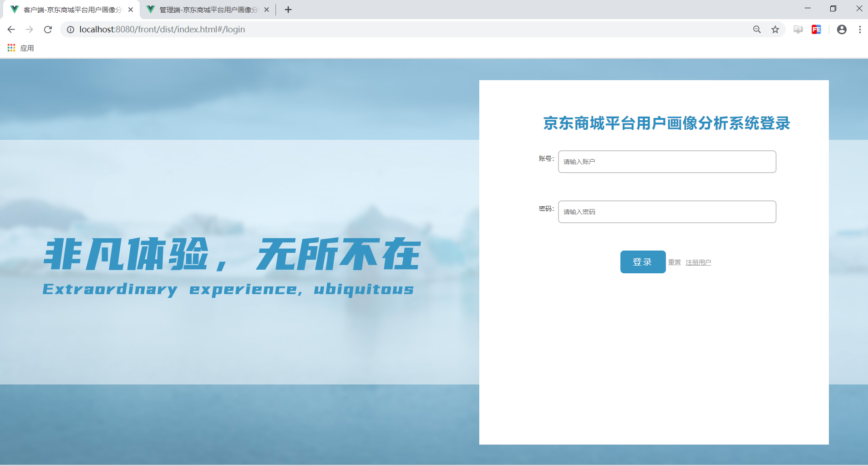Click the 重置 reset link
This screenshot has width=868, height=466.
coord(675,262)
